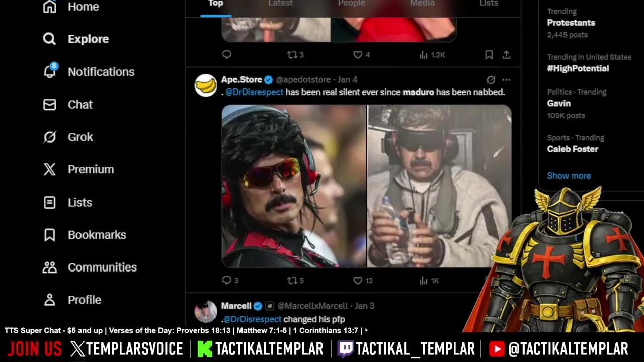Like the Ape.Store post
644x362 pixels.
pyautogui.click(x=363, y=281)
